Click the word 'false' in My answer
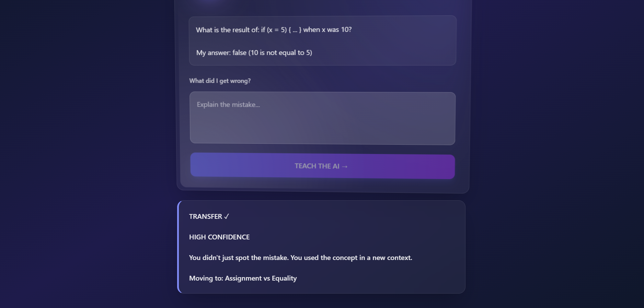644x308 pixels. [239, 53]
